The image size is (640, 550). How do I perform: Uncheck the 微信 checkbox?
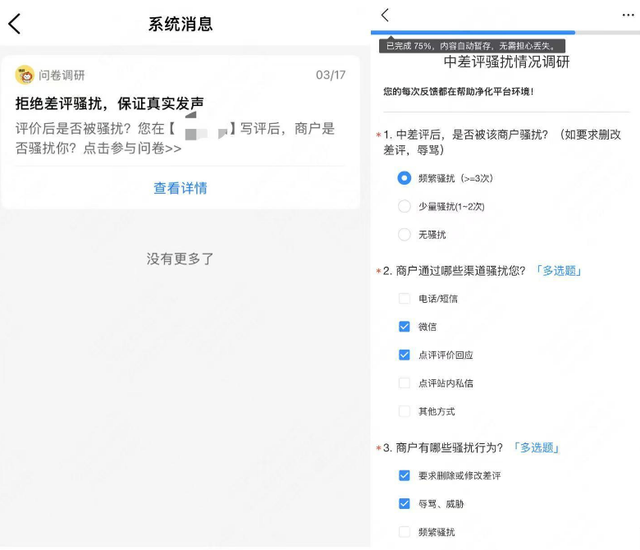[404, 327]
